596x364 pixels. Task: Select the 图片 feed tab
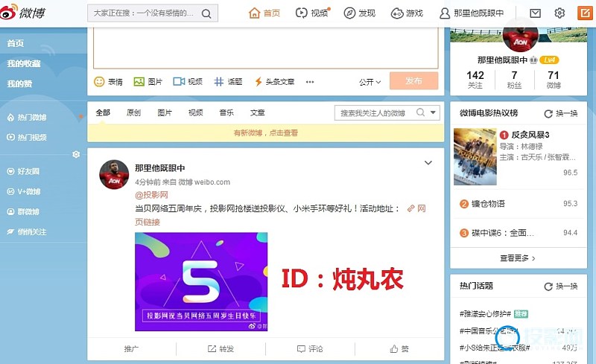tap(165, 112)
